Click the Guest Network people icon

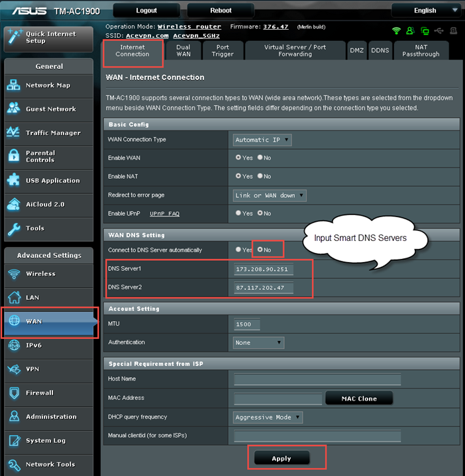tap(14, 109)
